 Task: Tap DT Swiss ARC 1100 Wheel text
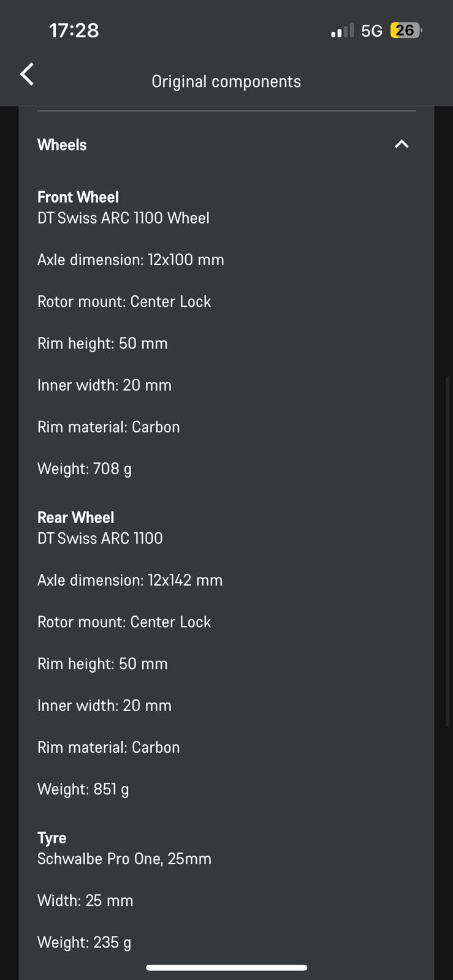click(x=123, y=218)
